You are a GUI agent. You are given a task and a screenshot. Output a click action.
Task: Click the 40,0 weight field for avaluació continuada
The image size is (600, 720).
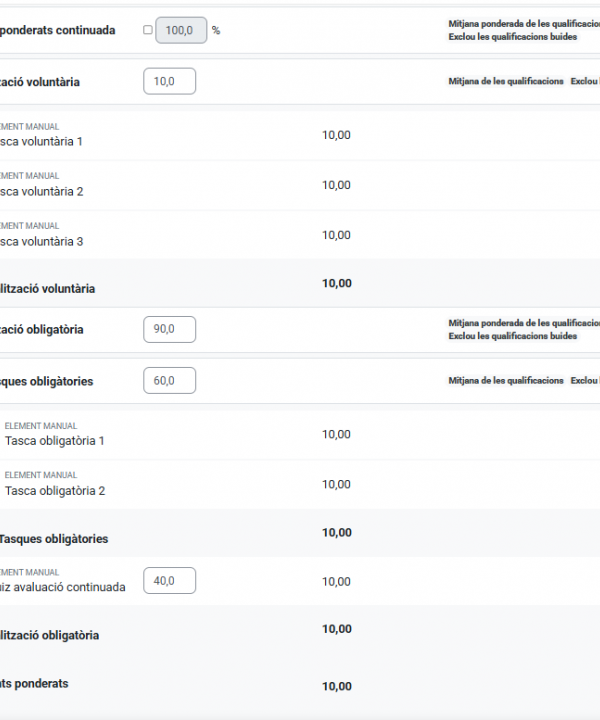tap(169, 580)
